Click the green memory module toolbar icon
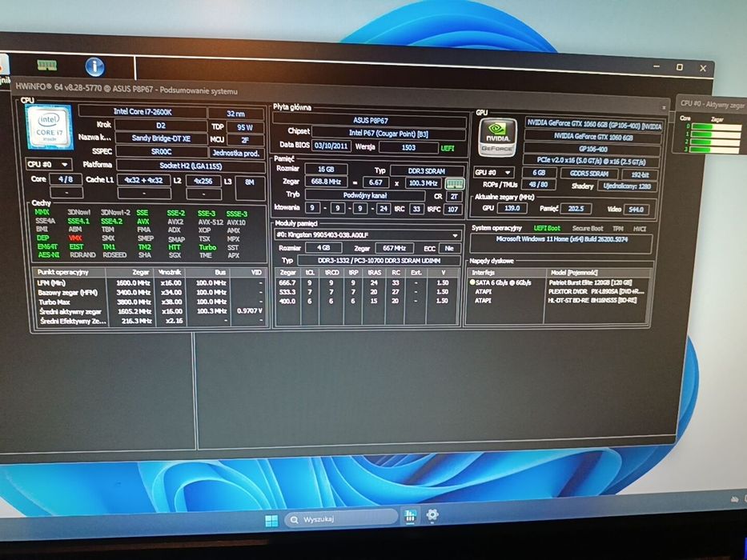Screen dimensions: 747x560 coord(46,65)
